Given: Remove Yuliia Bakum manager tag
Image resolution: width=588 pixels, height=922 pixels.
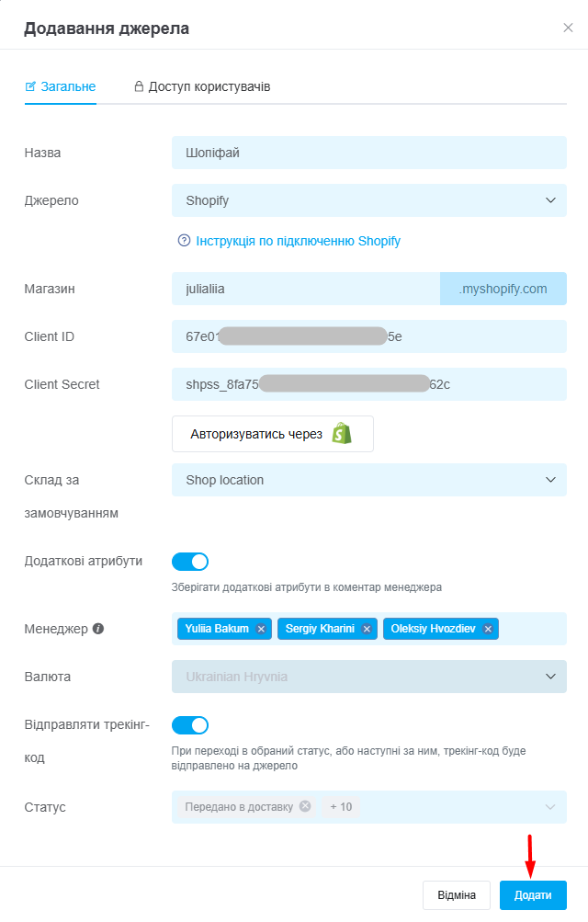Looking at the screenshot, I should pos(261,630).
